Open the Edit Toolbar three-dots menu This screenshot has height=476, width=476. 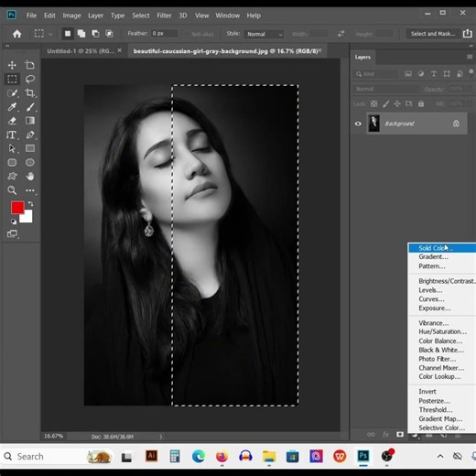pyautogui.click(x=29, y=190)
